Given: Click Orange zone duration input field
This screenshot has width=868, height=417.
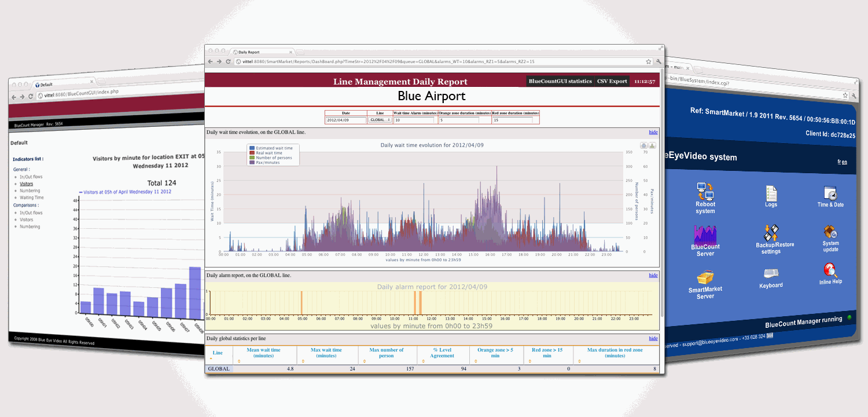Looking at the screenshot, I should tap(459, 120).
